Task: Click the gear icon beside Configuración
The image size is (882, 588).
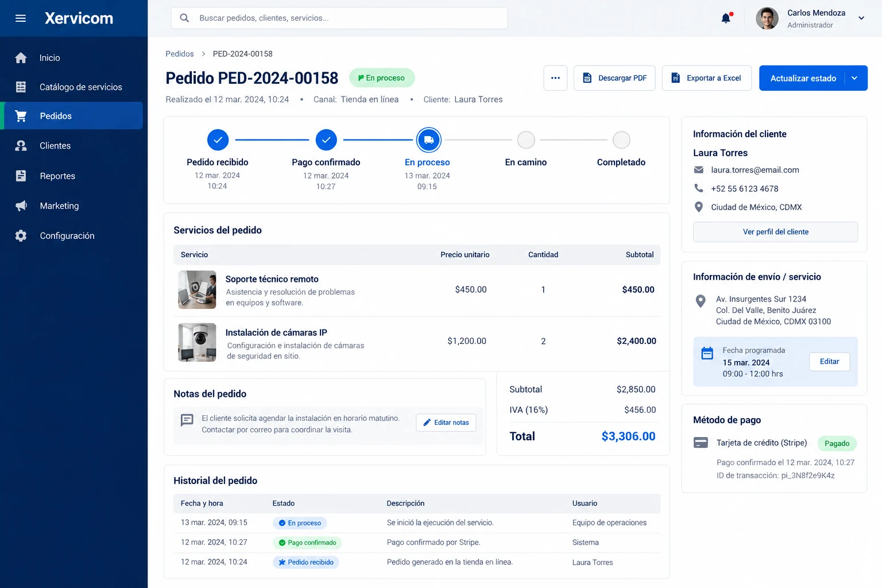Action: click(x=21, y=236)
